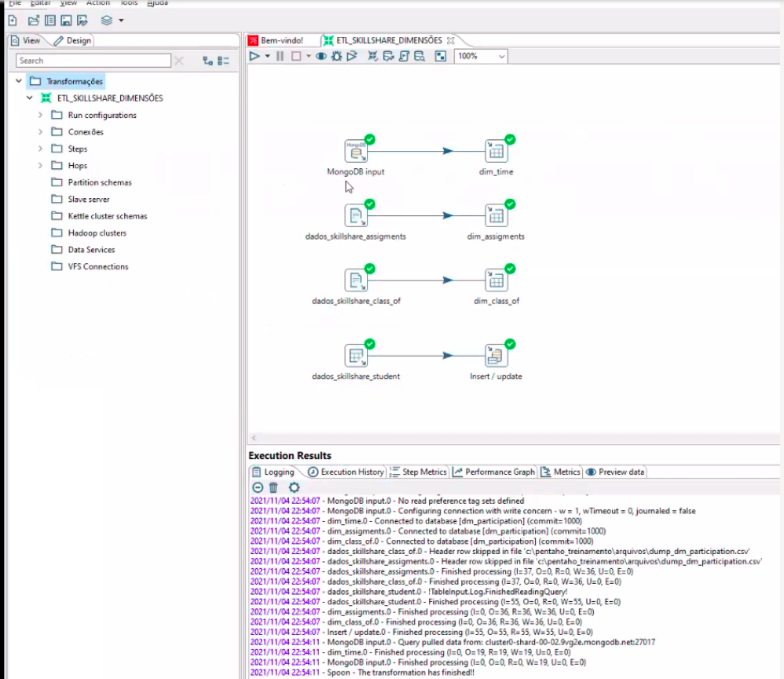Click the Explore database icon
Screen dimensions: 784x679
(x=419, y=56)
